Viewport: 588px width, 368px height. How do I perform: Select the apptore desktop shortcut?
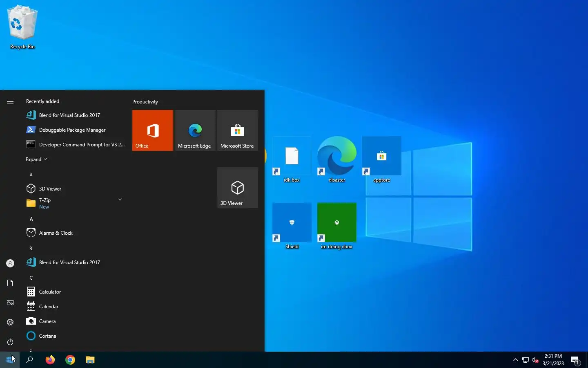(382, 160)
